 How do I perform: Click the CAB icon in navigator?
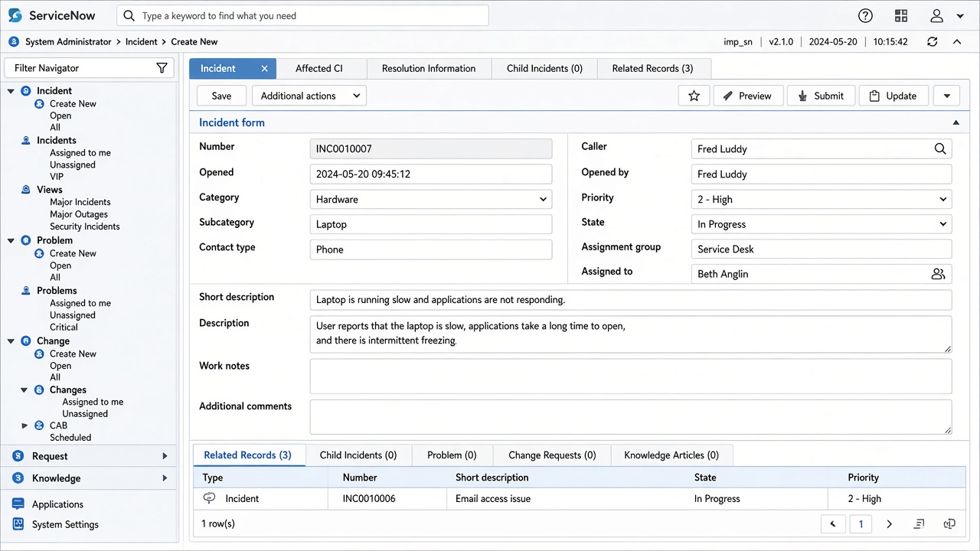tap(39, 425)
